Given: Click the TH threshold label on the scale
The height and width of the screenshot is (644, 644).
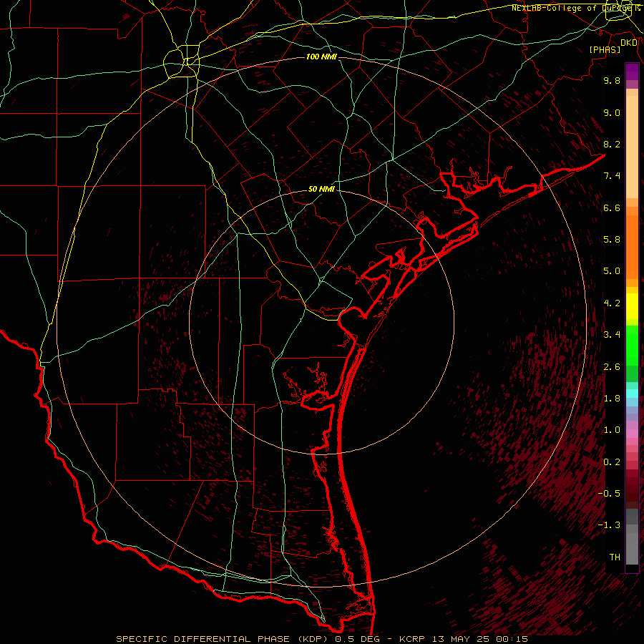Looking at the screenshot, I should pos(615,557).
